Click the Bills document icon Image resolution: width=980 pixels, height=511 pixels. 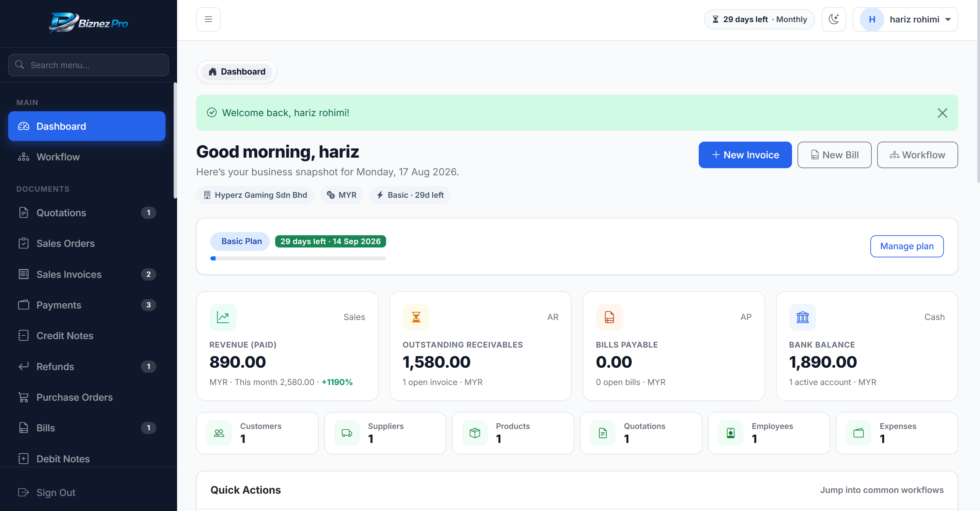(23, 428)
